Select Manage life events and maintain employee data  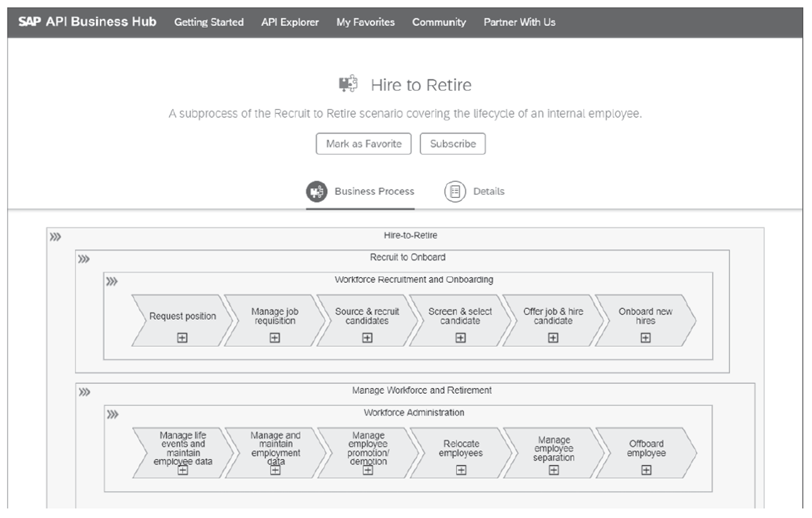click(x=183, y=448)
